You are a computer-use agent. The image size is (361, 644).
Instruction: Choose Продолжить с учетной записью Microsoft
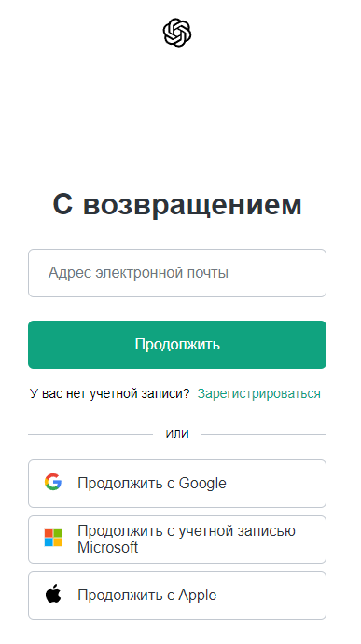click(x=177, y=540)
